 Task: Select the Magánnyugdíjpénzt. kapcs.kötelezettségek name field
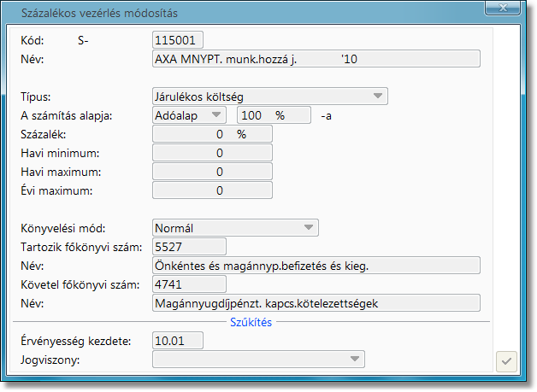[x=316, y=303]
